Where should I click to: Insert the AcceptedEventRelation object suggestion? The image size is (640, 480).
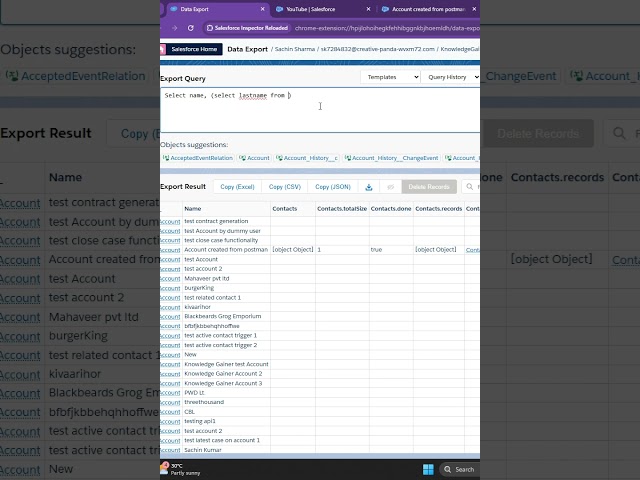click(x=198, y=158)
